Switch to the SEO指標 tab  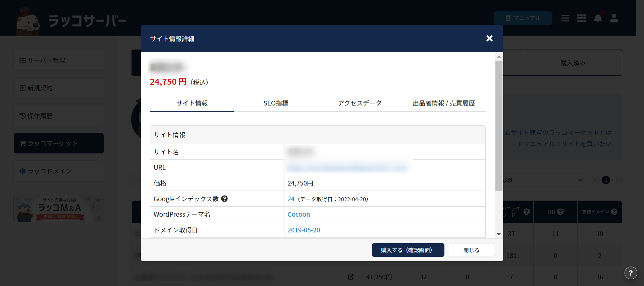click(276, 103)
